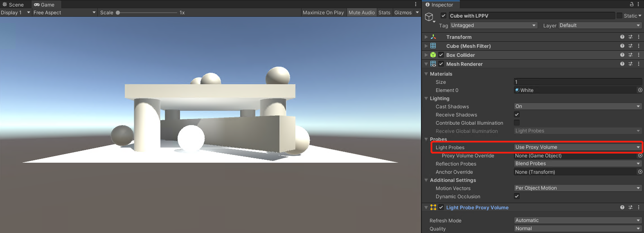Screen dimensions: 644x233
Task: Open preset selector for Box Collider
Action: click(630, 55)
